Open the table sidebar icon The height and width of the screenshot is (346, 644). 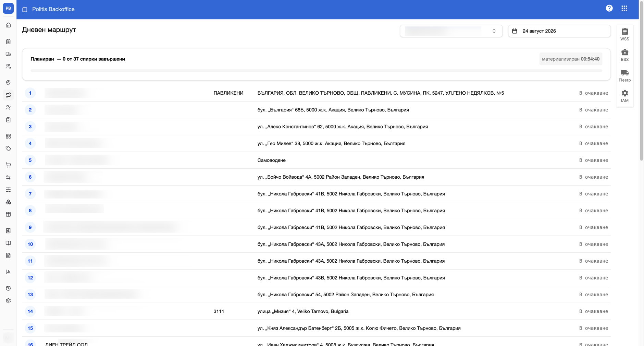(8, 214)
